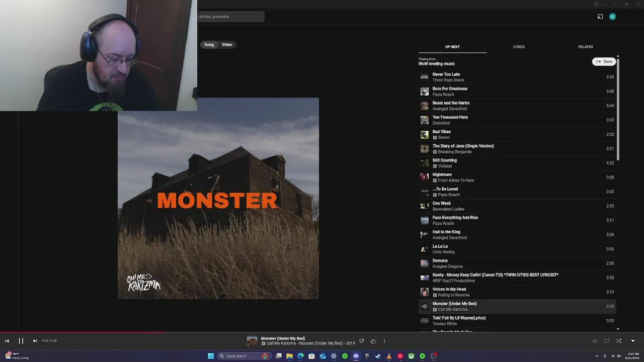Play Never Too Late by Three Days Grace

pos(517,77)
